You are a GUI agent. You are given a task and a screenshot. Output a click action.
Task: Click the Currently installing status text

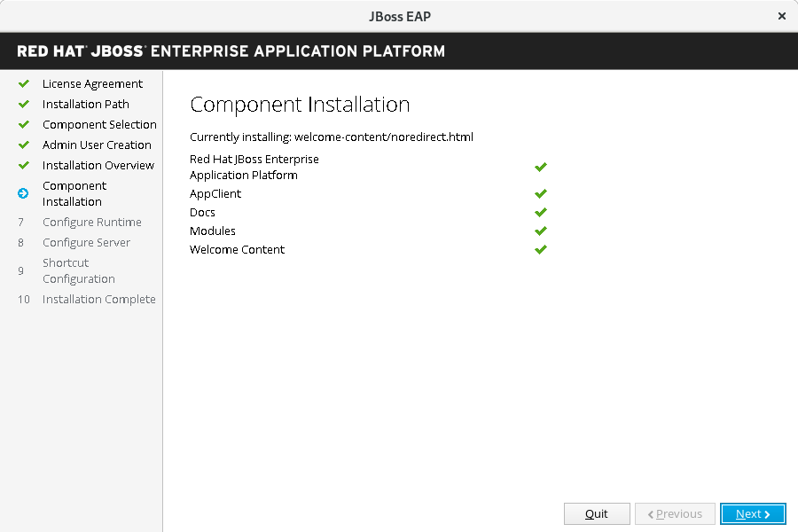pos(332,137)
